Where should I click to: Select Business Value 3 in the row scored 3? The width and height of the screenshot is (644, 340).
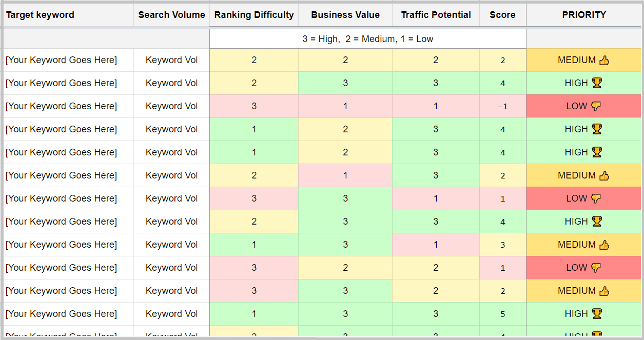pyautogui.click(x=345, y=245)
